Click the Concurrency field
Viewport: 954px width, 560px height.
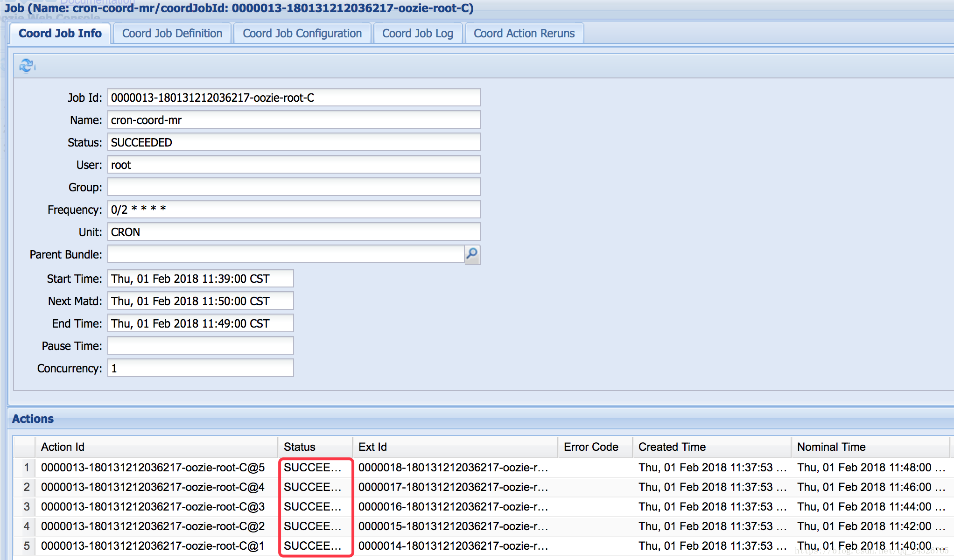click(201, 368)
